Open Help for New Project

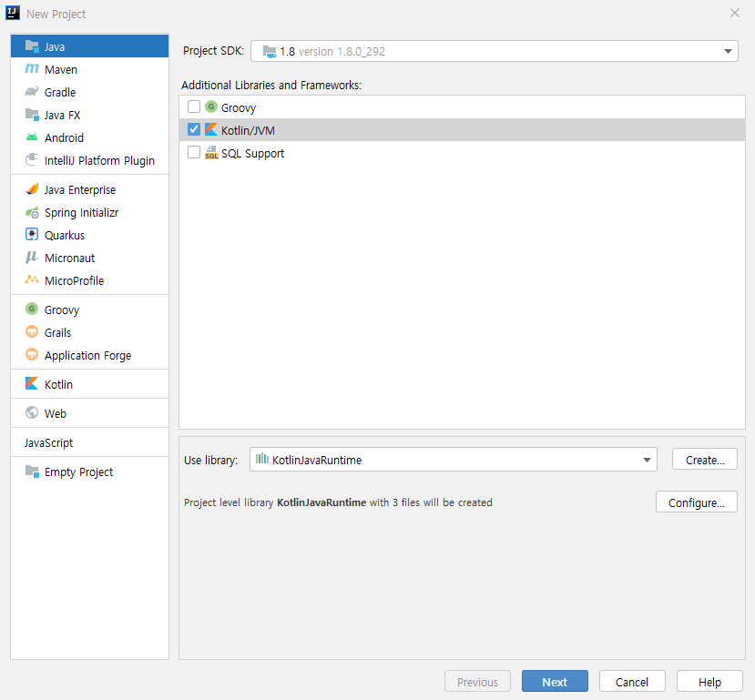[x=709, y=682]
